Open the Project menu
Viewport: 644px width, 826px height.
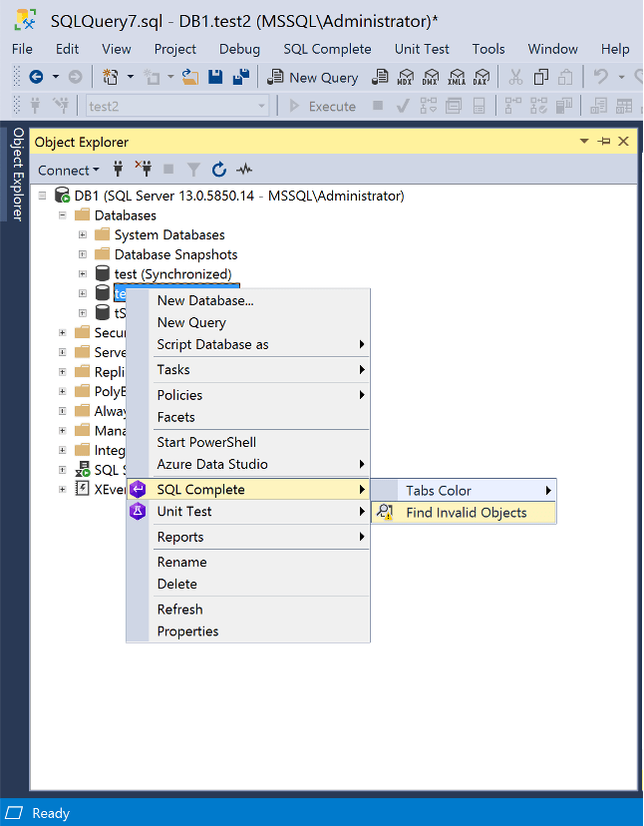tap(175, 49)
